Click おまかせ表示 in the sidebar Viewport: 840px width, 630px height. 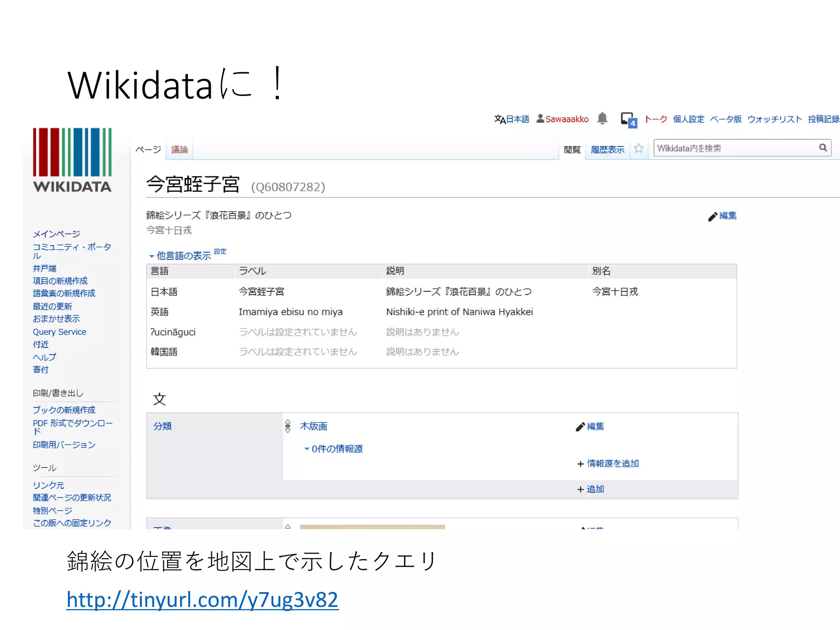coord(57,318)
